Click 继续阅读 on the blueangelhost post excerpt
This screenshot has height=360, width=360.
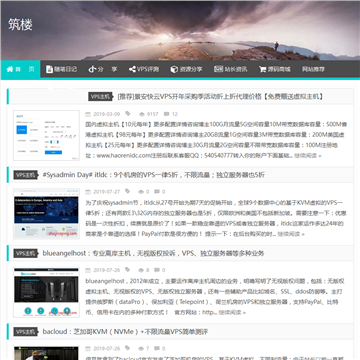point(232,312)
